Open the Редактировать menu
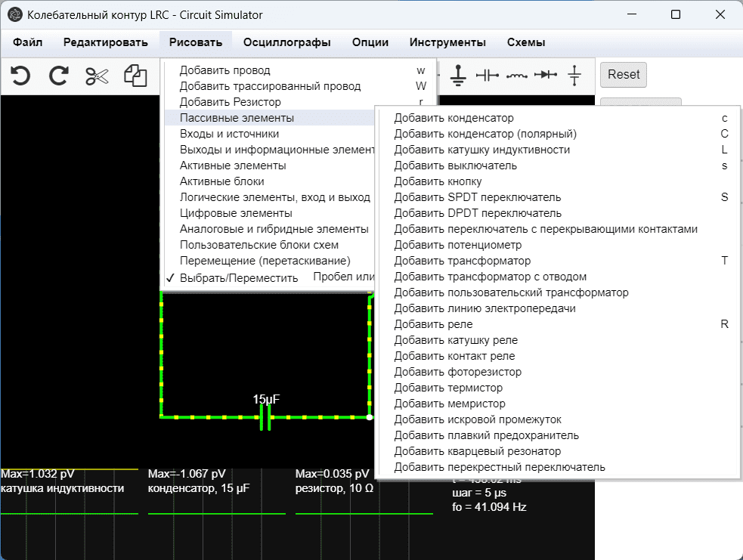Image resolution: width=743 pixels, height=560 pixels. point(106,42)
